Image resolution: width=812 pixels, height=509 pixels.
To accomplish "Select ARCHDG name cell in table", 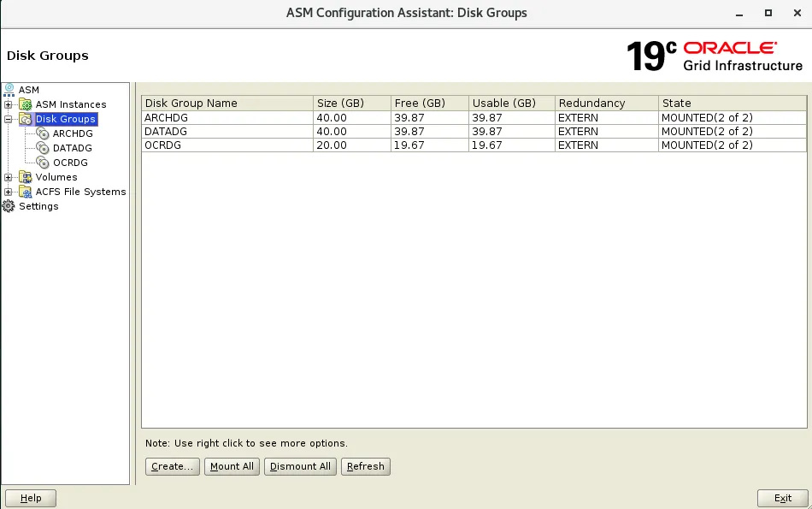I will tap(227, 118).
